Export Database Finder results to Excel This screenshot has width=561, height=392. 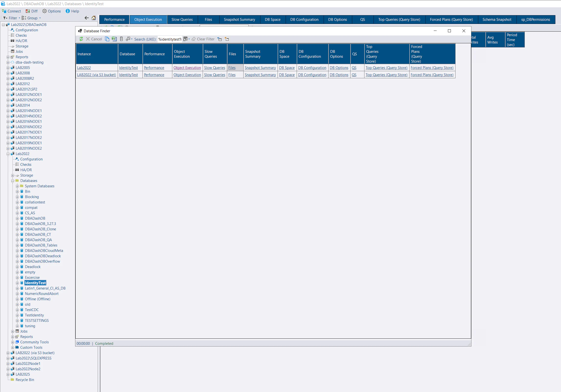[114, 39]
